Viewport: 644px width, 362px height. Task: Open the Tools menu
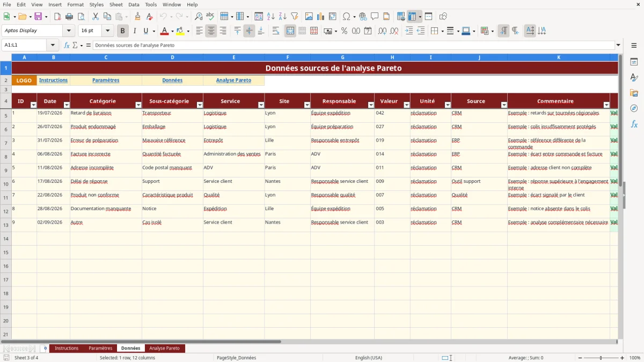pyautogui.click(x=151, y=4)
